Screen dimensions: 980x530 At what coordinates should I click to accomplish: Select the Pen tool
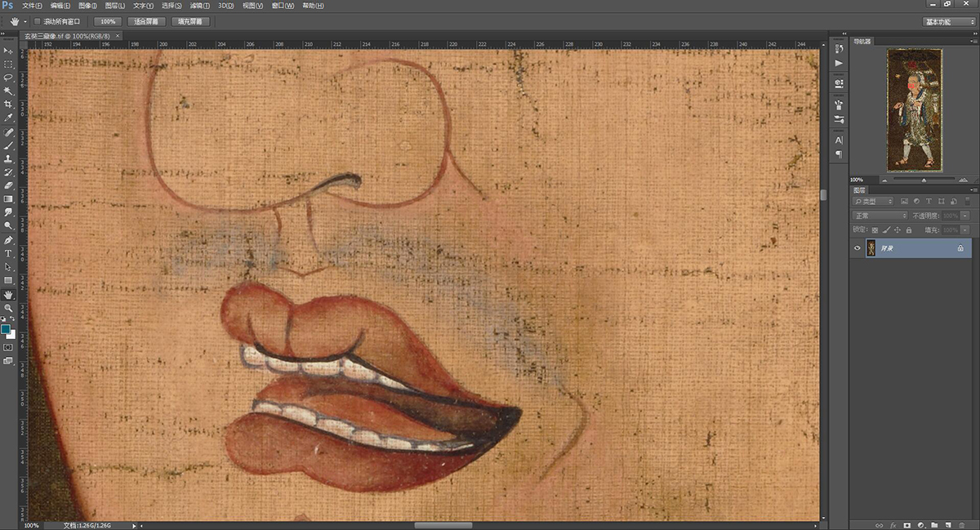8,240
